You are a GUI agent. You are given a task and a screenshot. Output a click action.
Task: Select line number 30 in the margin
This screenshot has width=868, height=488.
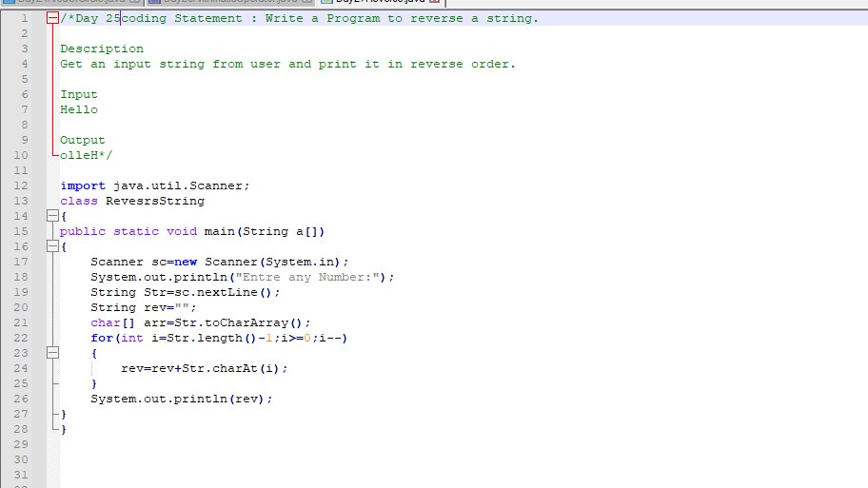tap(21, 459)
